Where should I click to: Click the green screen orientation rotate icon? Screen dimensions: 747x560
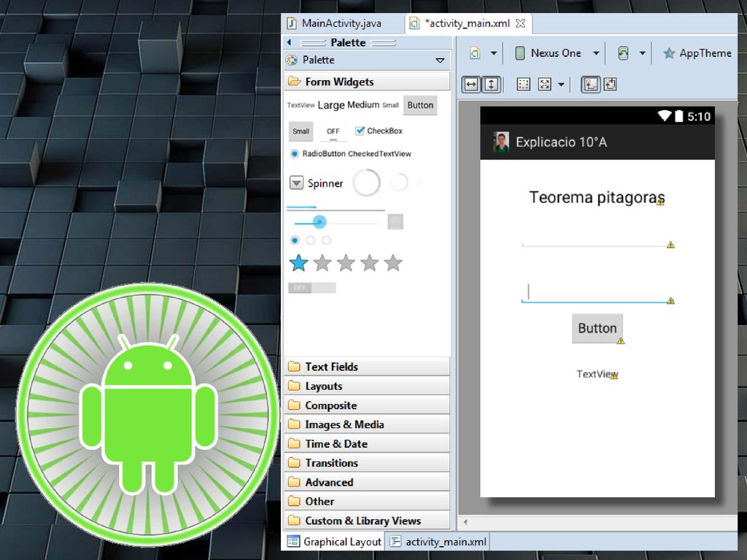(x=623, y=52)
